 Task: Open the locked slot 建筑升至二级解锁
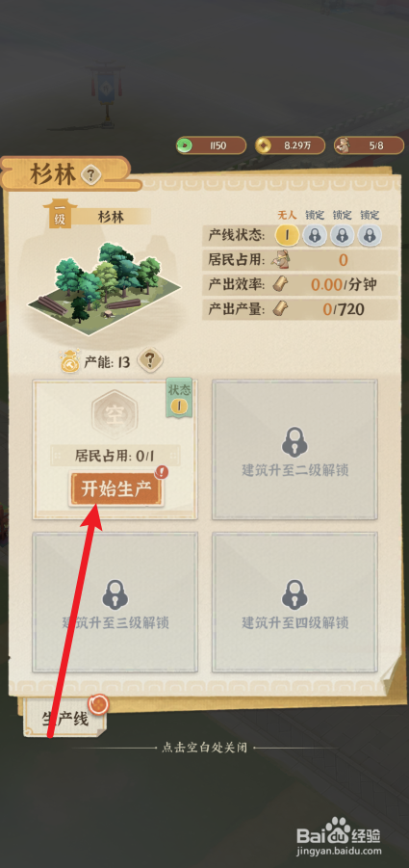point(295,449)
